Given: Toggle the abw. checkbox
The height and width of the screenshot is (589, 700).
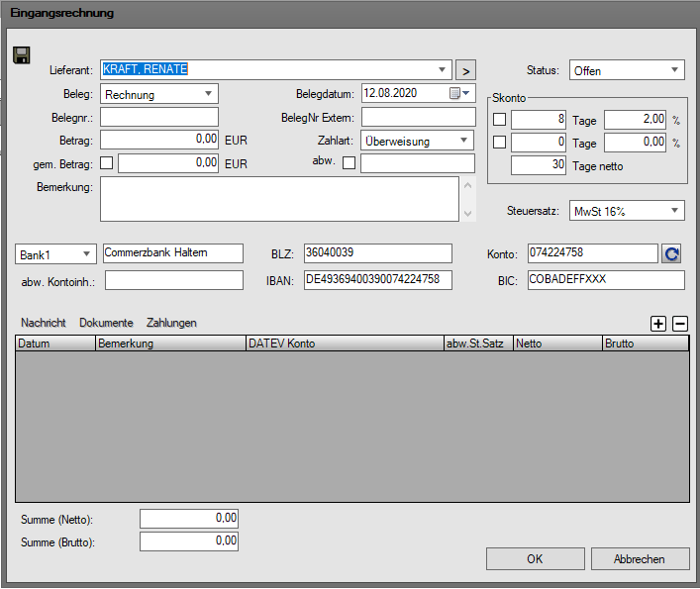Looking at the screenshot, I should click(349, 163).
